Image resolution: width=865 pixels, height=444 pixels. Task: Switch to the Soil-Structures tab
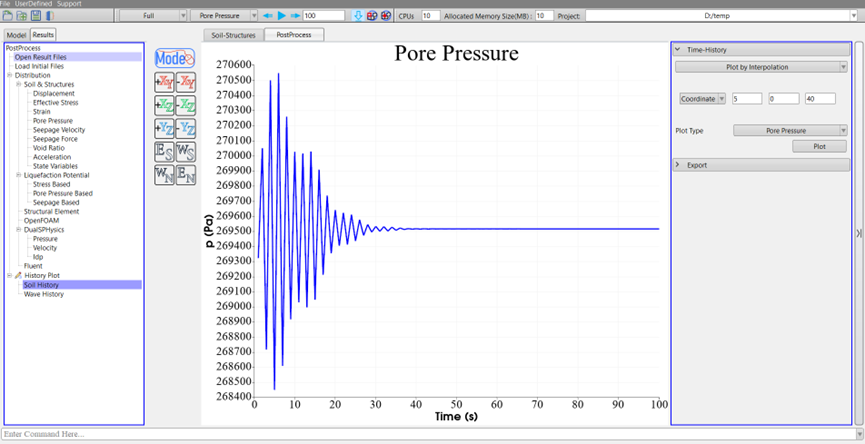tap(233, 35)
